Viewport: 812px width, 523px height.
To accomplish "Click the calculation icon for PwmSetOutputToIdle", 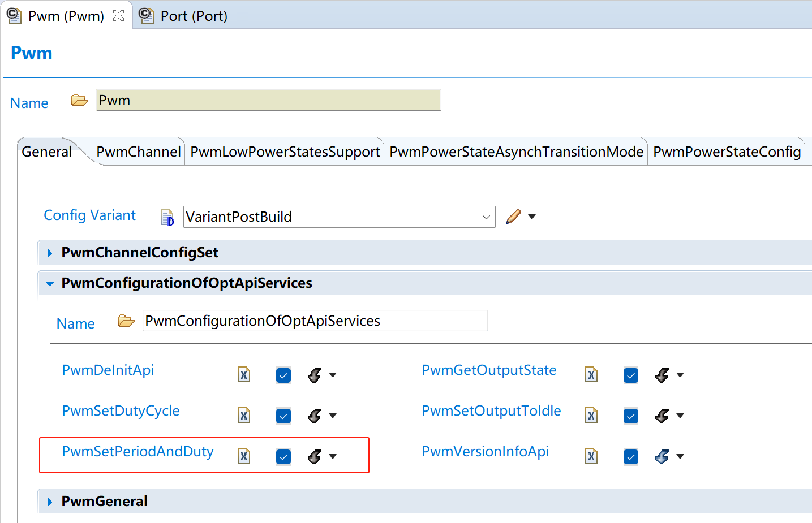I will (662, 416).
